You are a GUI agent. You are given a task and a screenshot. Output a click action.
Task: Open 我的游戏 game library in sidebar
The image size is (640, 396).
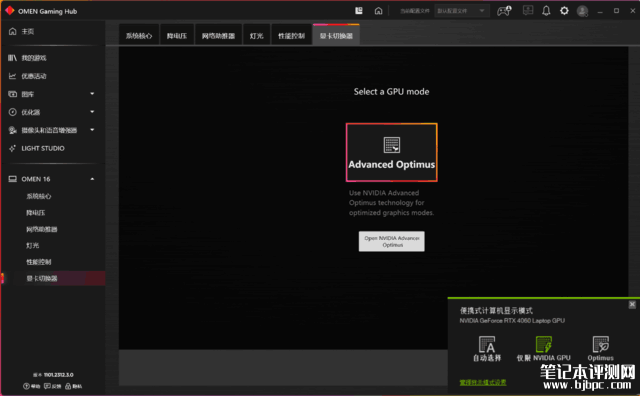click(x=27, y=58)
